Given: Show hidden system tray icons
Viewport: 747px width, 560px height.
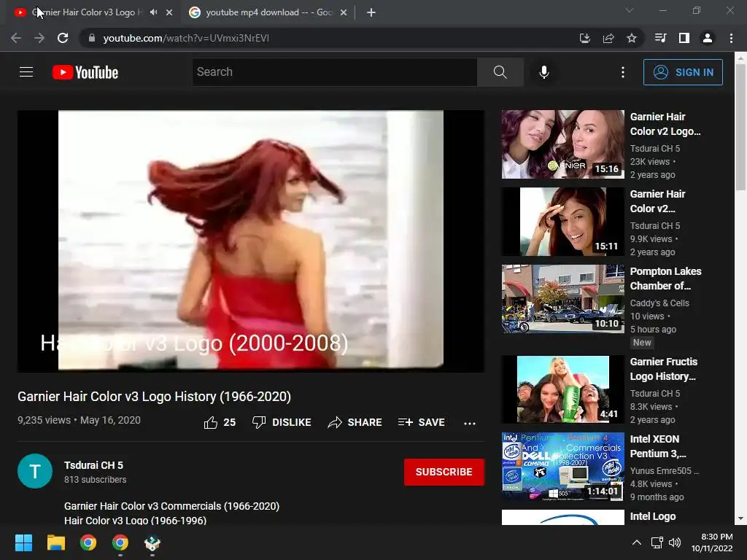Looking at the screenshot, I should [636, 542].
